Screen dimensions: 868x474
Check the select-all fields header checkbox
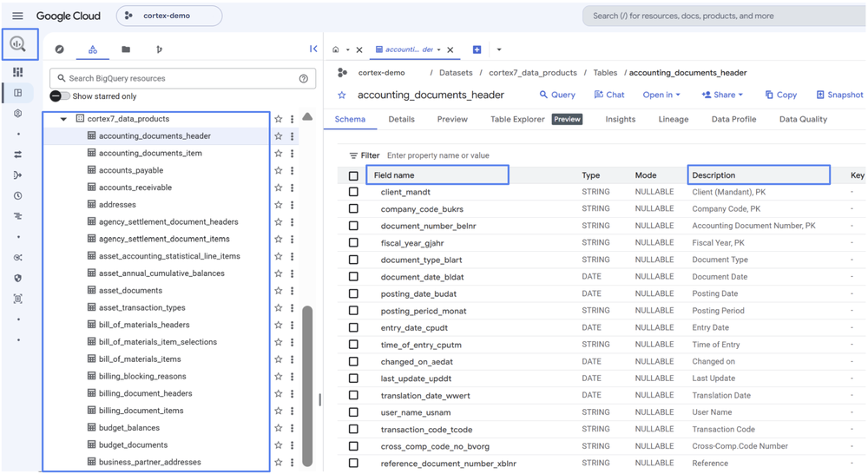[x=353, y=175]
